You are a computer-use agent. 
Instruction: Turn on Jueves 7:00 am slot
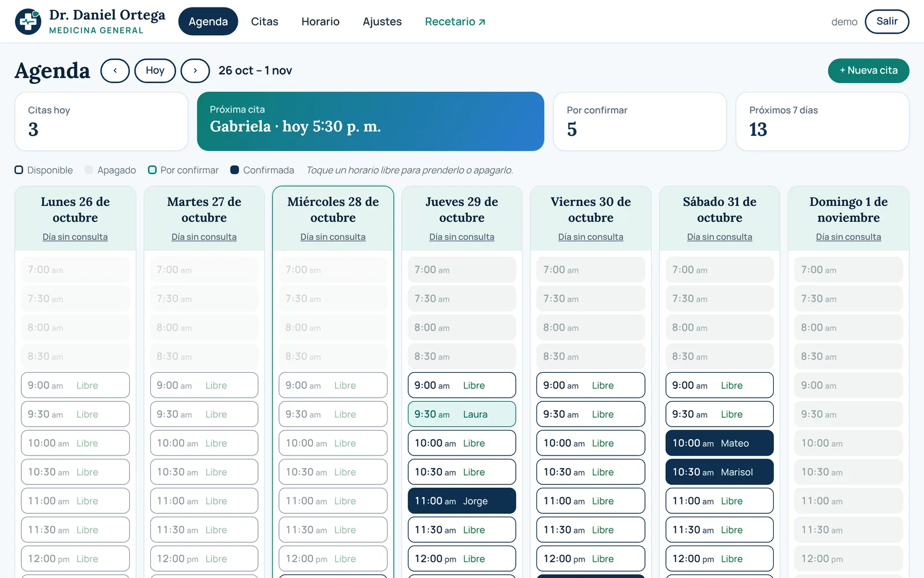pyautogui.click(x=462, y=269)
